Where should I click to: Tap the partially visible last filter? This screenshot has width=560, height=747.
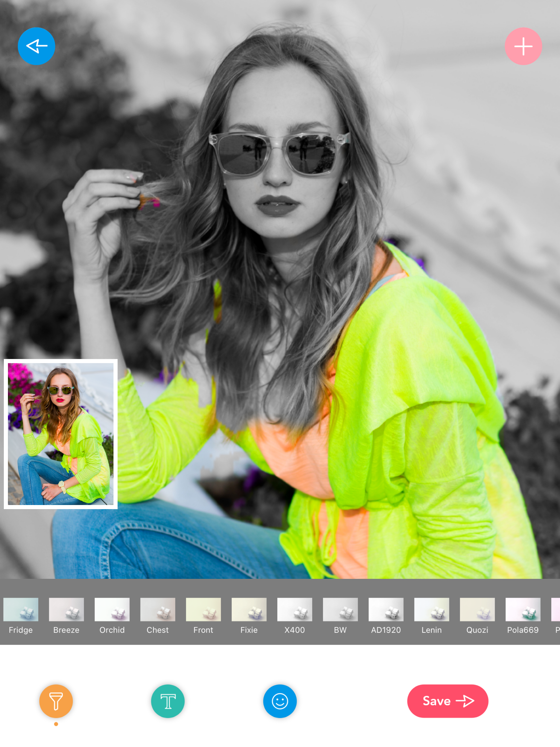(x=556, y=609)
